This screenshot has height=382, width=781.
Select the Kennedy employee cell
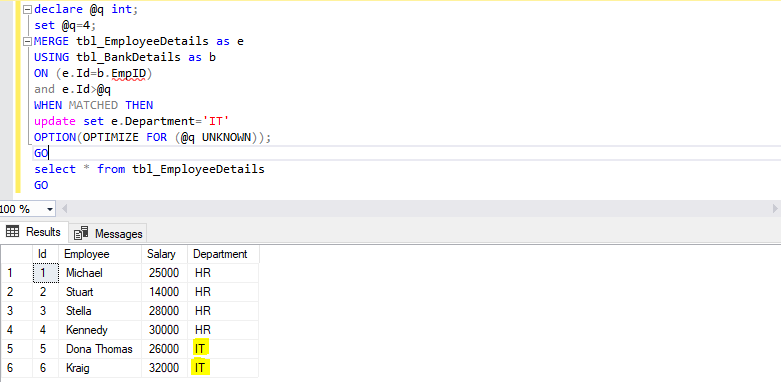click(x=100, y=330)
